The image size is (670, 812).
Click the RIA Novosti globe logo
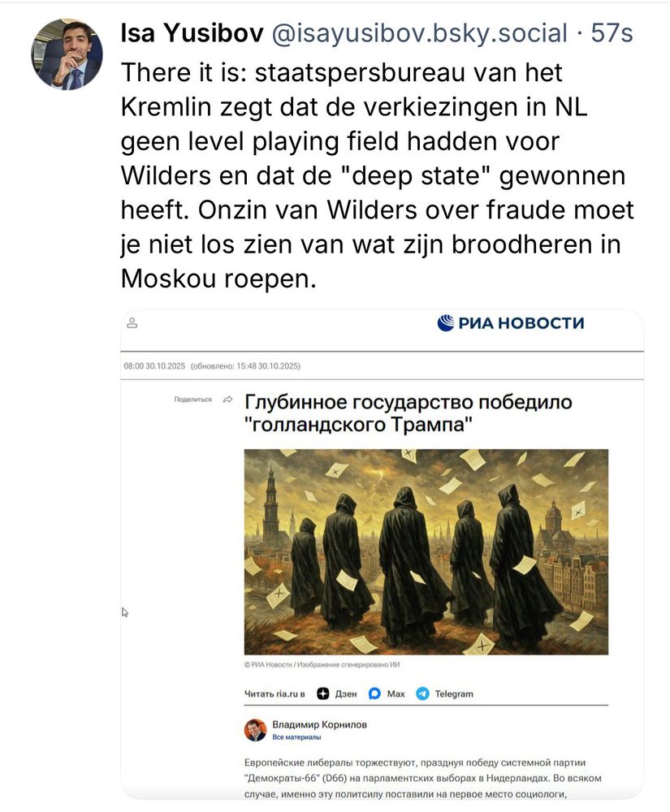[445, 322]
